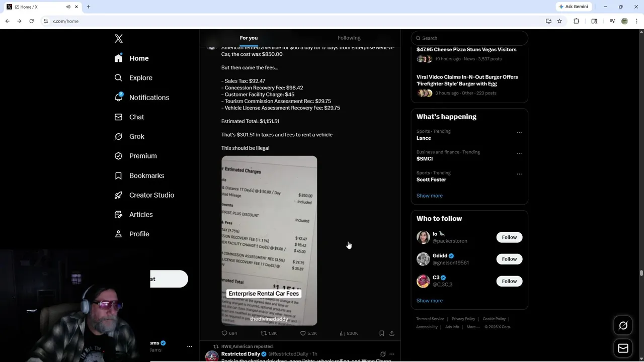The height and width of the screenshot is (362, 644).
Task: Open the Lance trending topic
Action: click(x=424, y=138)
